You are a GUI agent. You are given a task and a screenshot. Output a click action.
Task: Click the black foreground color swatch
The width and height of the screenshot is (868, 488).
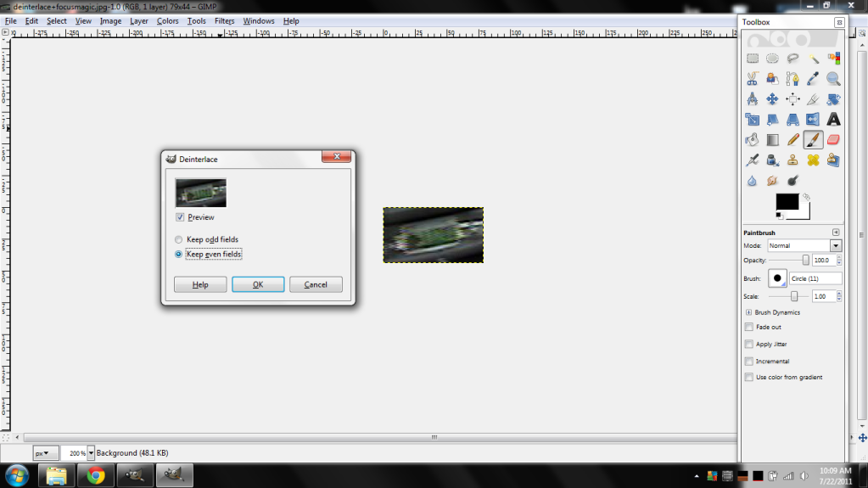[787, 202]
